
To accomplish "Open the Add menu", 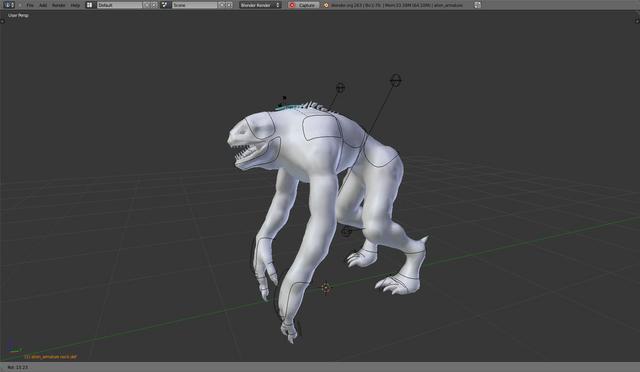I will pos(43,5).
